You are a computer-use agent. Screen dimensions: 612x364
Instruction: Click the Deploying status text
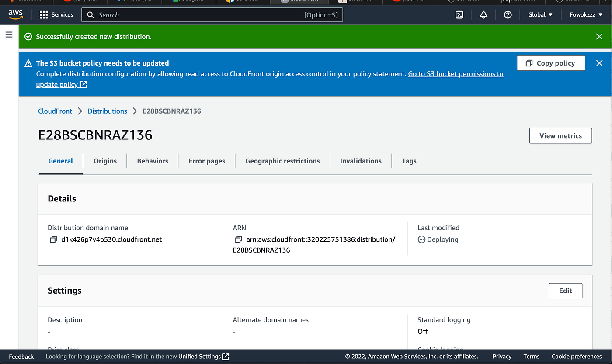click(442, 239)
